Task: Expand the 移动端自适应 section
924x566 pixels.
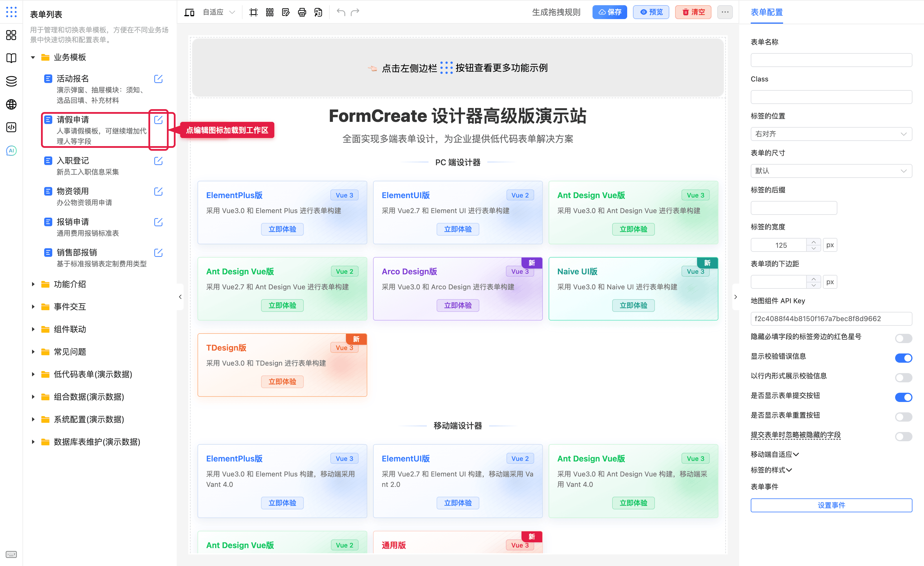Action: 775,454
